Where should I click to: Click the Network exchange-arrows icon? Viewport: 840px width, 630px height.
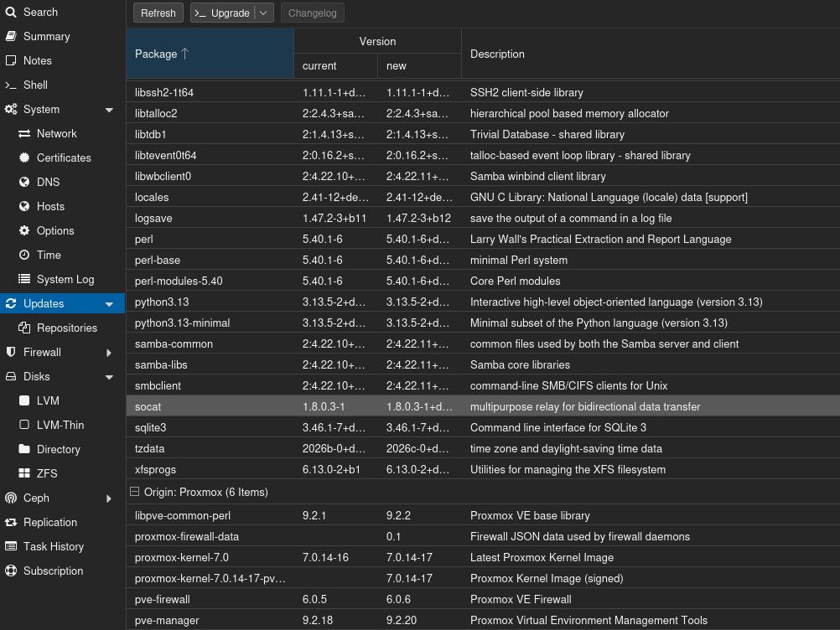click(x=24, y=134)
